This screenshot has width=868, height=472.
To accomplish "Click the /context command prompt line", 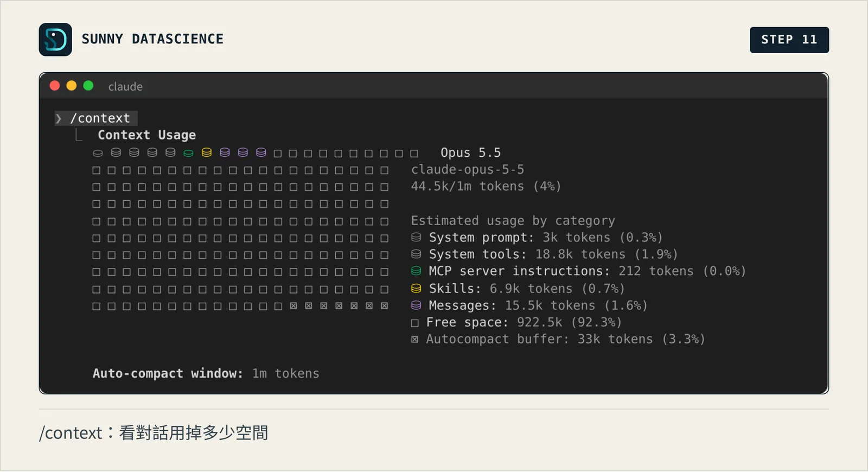I will point(96,118).
